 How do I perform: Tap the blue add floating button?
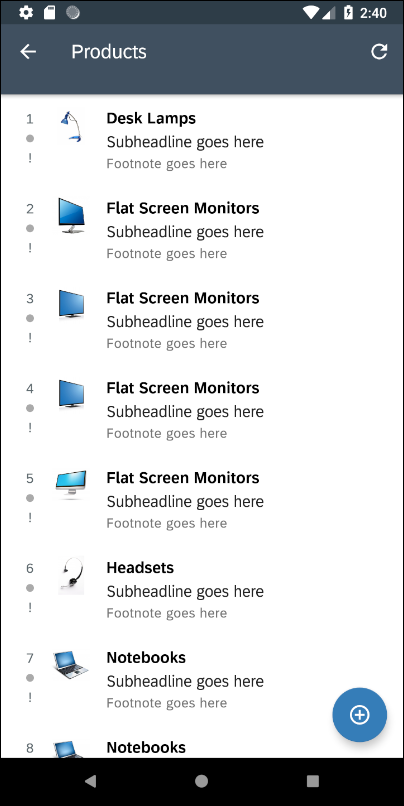(x=359, y=715)
